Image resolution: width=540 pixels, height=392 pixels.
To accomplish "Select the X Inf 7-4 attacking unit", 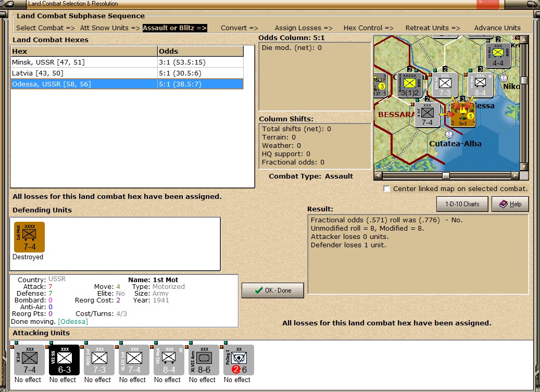I will point(30,360).
